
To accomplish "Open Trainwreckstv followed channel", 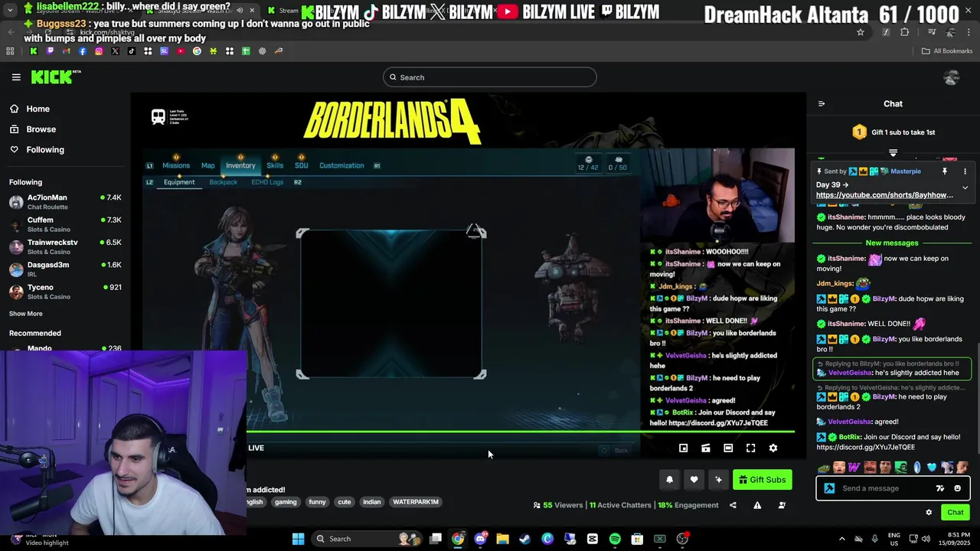I will [65, 246].
